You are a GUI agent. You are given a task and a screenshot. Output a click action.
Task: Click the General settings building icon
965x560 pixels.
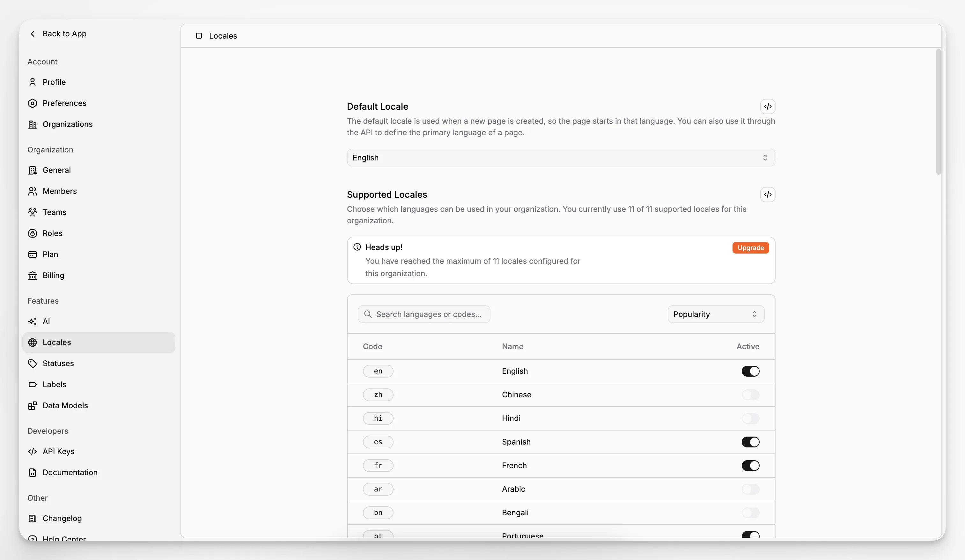click(x=33, y=170)
